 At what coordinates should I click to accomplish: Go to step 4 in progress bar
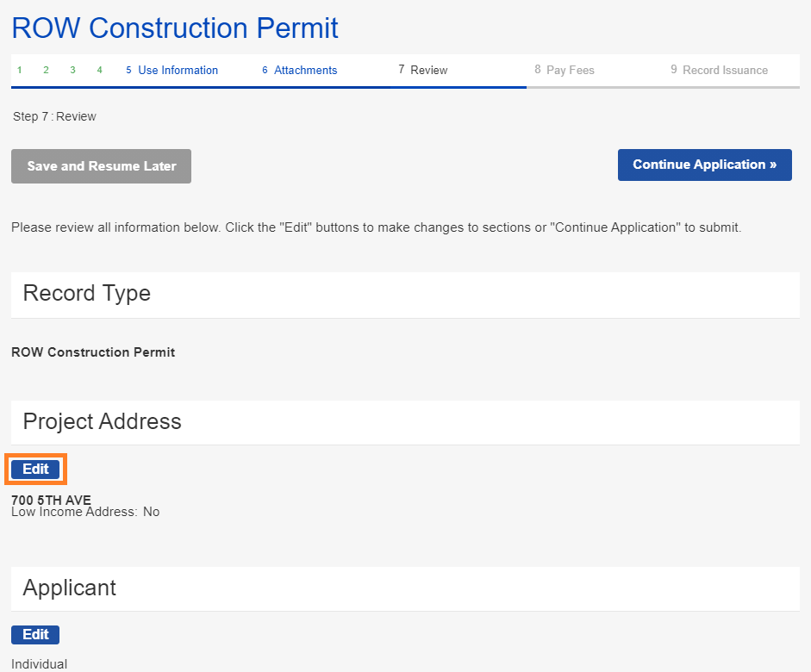[x=100, y=71]
